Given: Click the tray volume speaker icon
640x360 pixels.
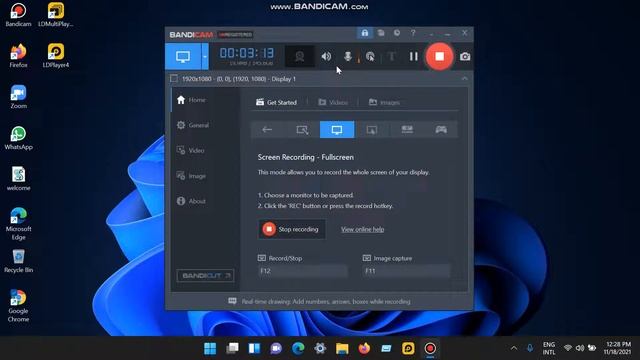Looking at the screenshot, I should point(580,348).
